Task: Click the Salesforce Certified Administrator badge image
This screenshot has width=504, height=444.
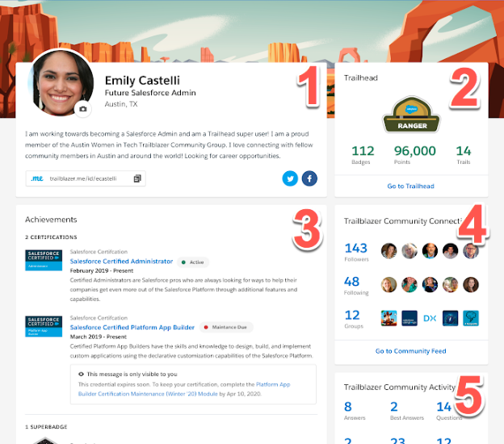Action: click(44, 260)
